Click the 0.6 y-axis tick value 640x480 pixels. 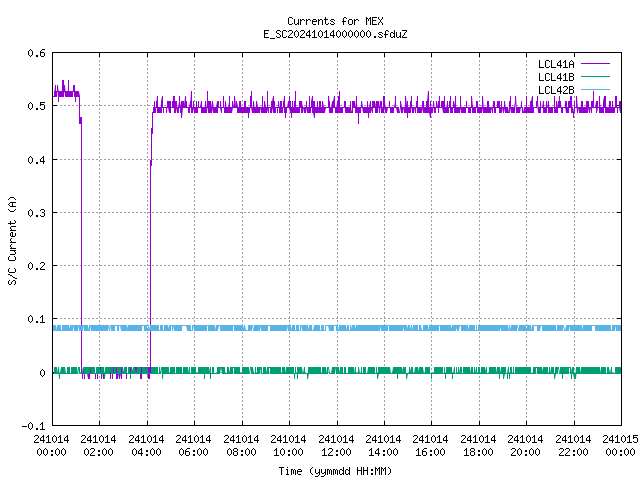pyautogui.click(x=36, y=53)
